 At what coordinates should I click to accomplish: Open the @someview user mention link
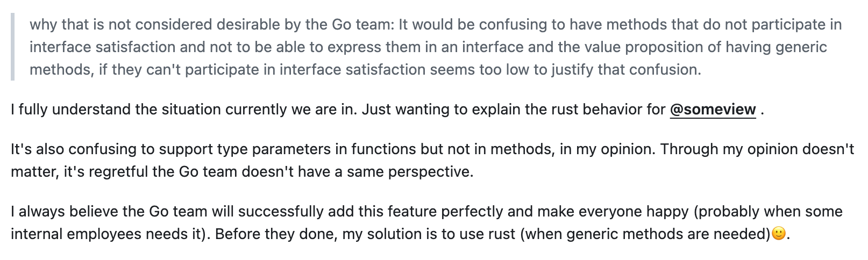tap(713, 110)
